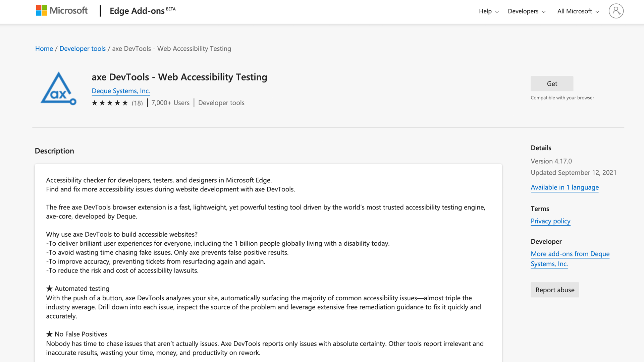This screenshot has width=644, height=362.
Task: Click the Report abuse button
Action: (555, 290)
